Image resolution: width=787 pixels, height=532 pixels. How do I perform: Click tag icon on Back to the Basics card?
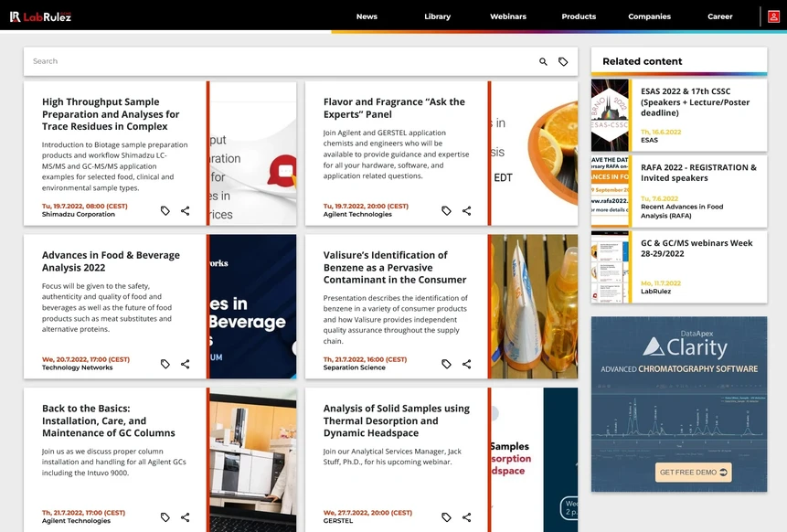(165, 517)
